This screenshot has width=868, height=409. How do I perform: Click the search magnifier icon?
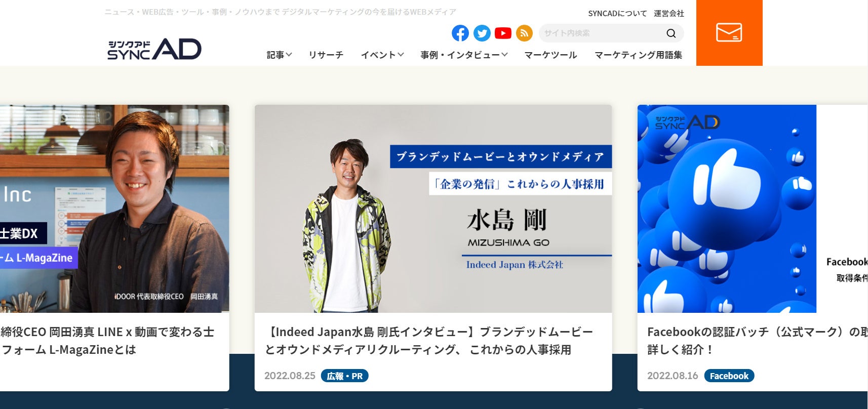[671, 33]
